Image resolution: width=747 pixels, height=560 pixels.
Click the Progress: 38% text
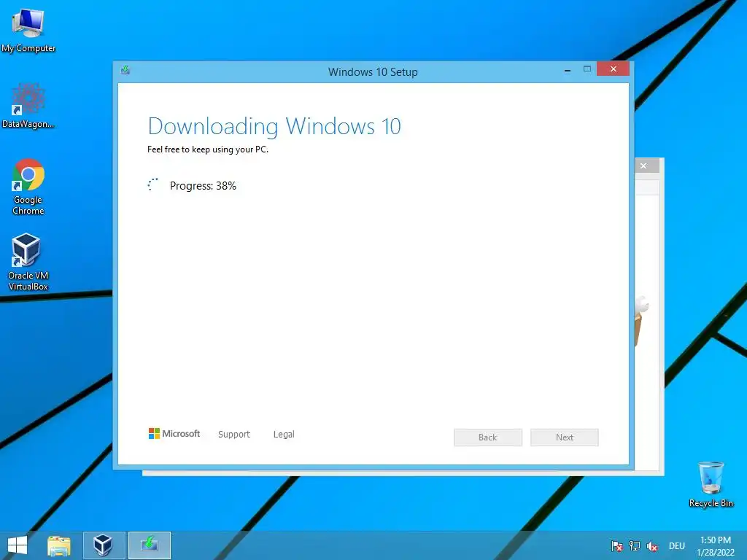(203, 186)
